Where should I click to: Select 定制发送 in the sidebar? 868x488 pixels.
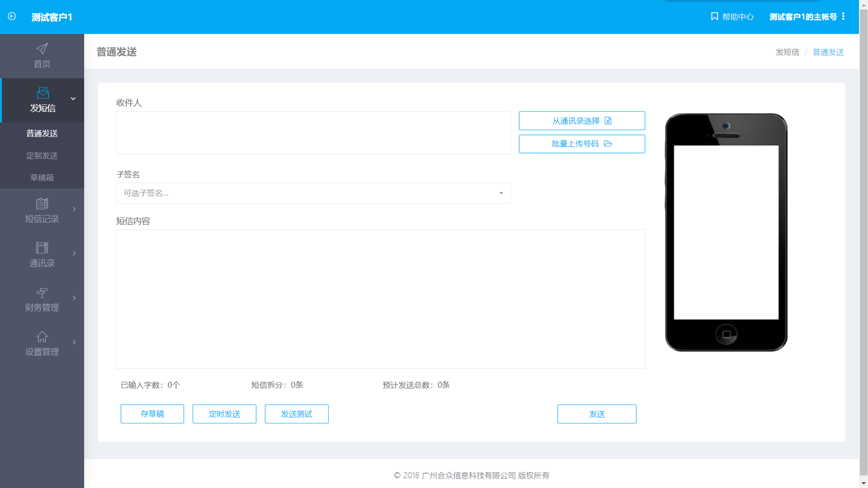(x=42, y=156)
